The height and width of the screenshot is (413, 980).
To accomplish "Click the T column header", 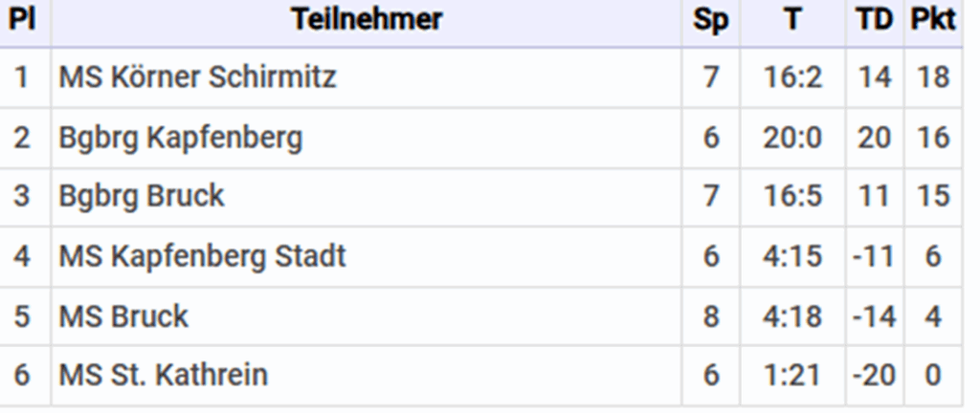I will click(x=792, y=19).
